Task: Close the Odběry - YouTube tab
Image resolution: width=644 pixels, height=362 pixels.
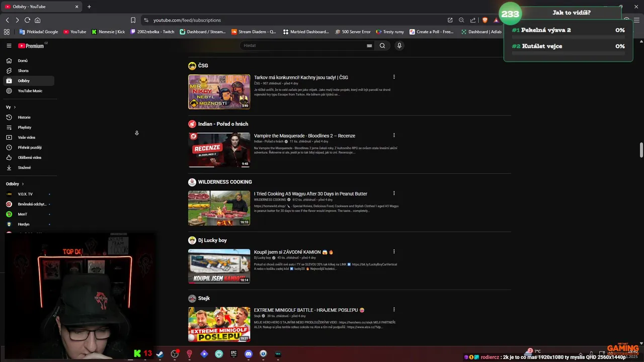Action: pyautogui.click(x=77, y=7)
